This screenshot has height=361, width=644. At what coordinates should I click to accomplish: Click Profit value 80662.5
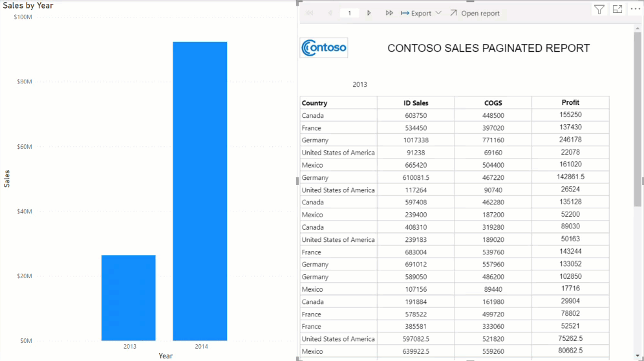coord(570,351)
